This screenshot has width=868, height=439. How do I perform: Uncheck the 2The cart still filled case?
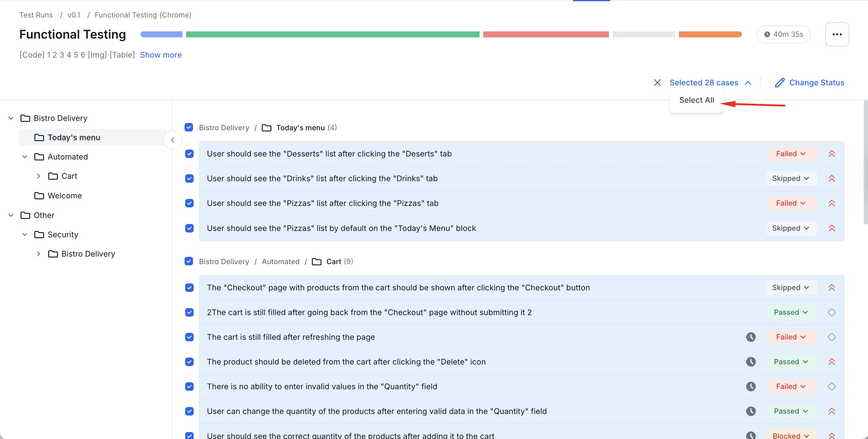(x=189, y=312)
